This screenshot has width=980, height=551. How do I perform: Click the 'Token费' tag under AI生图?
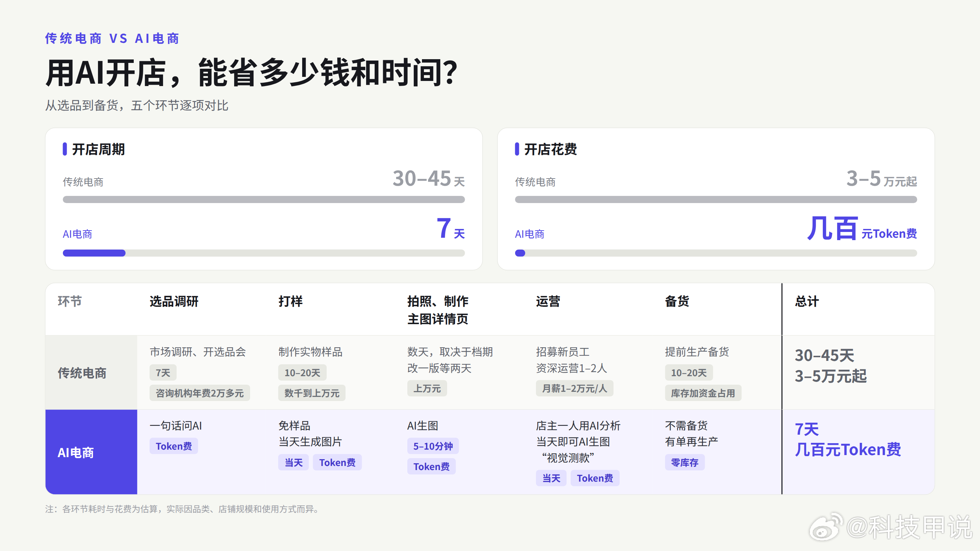431,467
